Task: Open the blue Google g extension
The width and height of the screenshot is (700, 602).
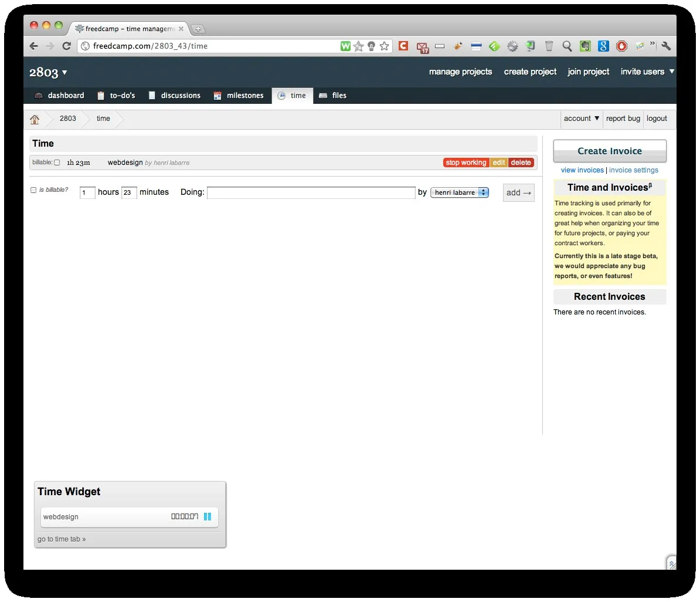Action: click(x=604, y=46)
